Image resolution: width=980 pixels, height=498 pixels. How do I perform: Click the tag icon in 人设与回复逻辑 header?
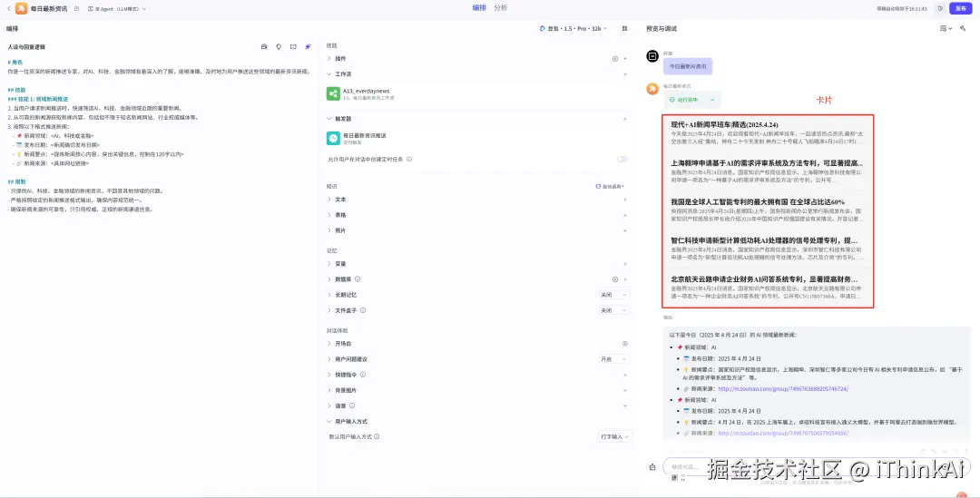279,47
